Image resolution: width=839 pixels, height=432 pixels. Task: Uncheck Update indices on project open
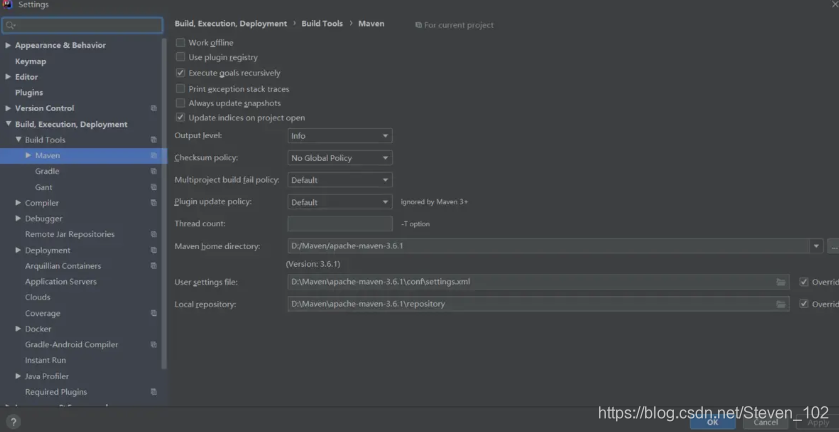click(x=180, y=118)
